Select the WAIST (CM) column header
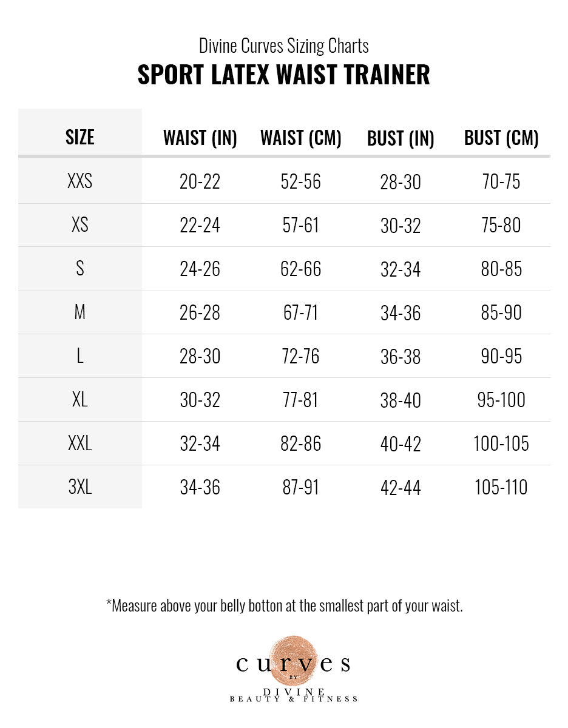This screenshot has height=728, width=568. pyautogui.click(x=301, y=138)
